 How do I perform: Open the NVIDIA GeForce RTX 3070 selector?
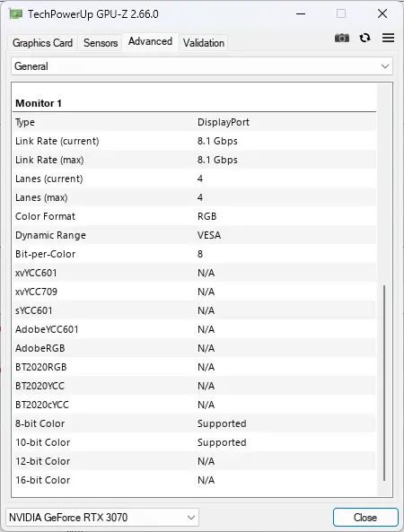click(102, 518)
